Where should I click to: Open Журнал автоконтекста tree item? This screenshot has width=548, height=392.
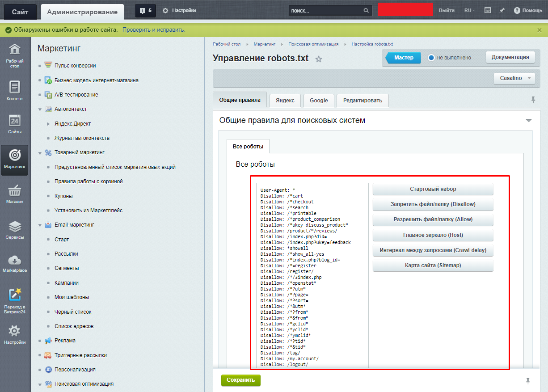coord(82,138)
